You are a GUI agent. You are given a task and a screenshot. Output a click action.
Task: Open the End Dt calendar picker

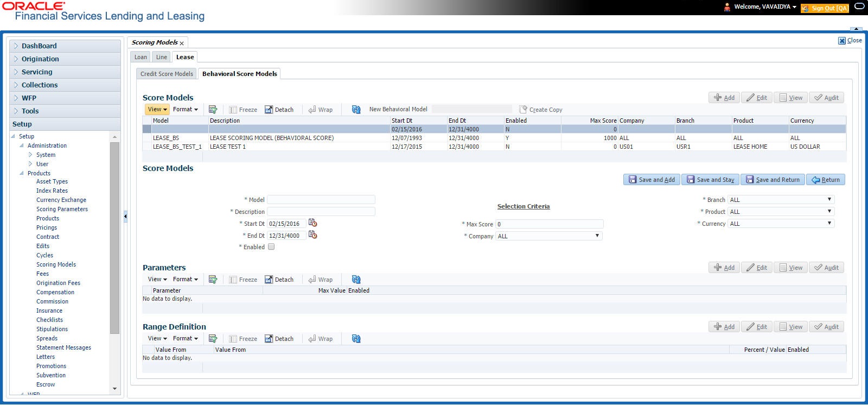coord(312,235)
